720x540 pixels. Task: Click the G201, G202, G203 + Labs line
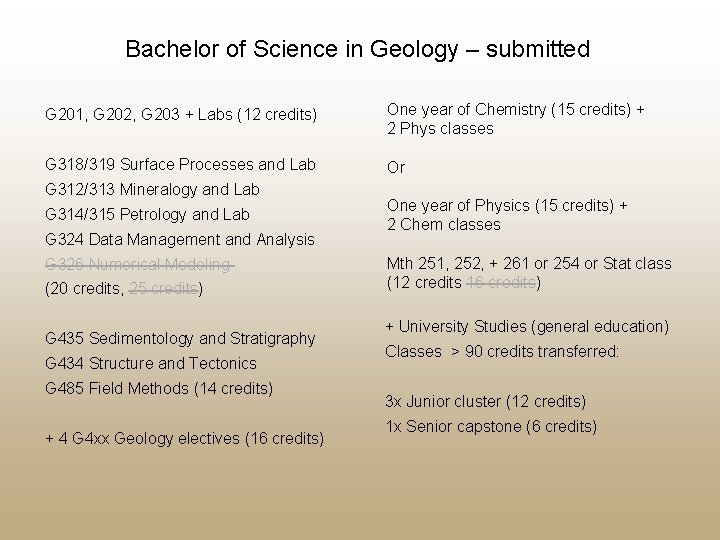click(181, 115)
